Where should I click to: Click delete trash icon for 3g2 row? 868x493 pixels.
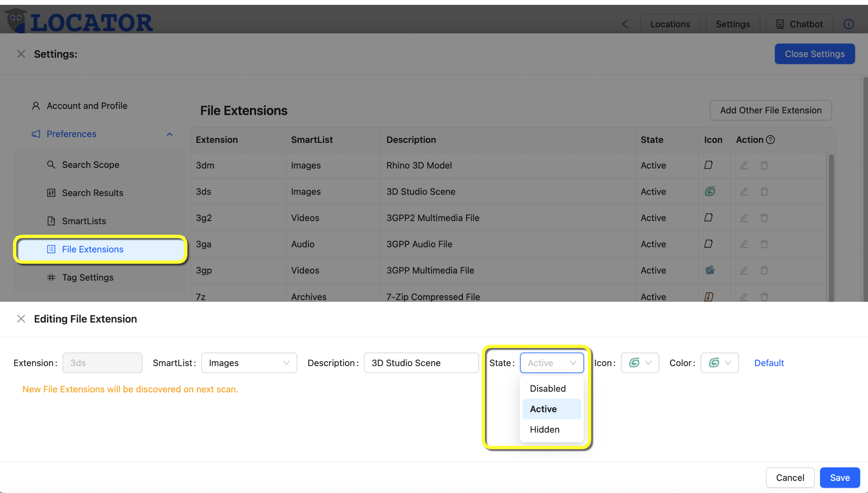pyautogui.click(x=764, y=218)
